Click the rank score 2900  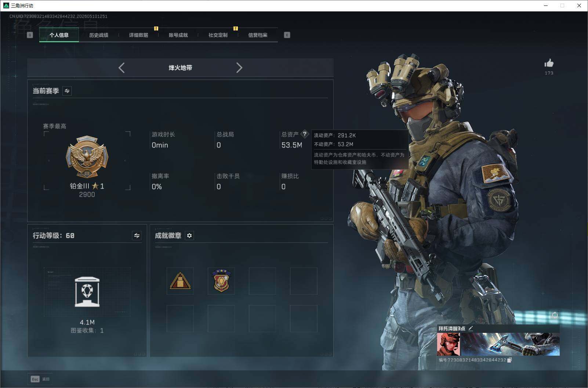coord(87,194)
